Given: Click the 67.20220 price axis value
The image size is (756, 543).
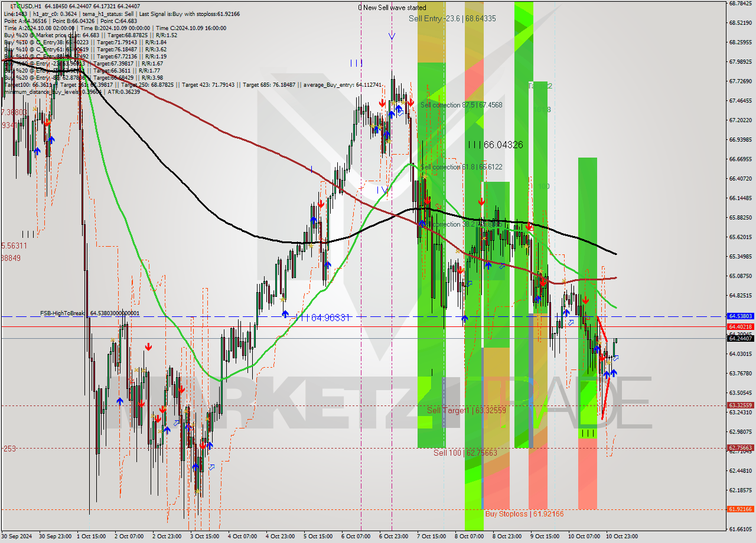Looking at the screenshot, I should click(740, 120).
